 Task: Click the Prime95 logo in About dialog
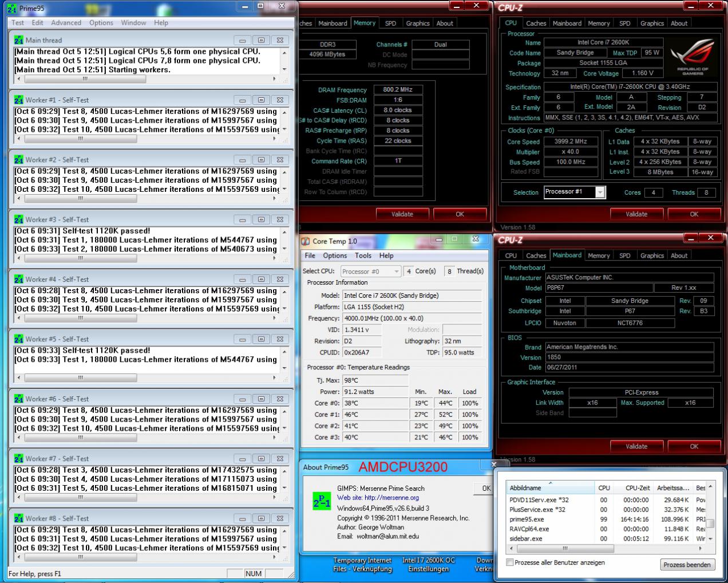coord(322,500)
